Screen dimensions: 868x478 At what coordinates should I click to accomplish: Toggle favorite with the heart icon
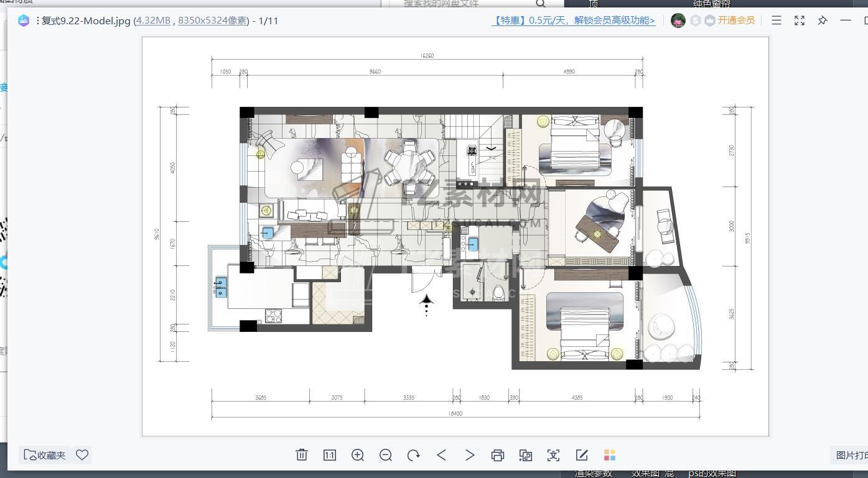82,455
